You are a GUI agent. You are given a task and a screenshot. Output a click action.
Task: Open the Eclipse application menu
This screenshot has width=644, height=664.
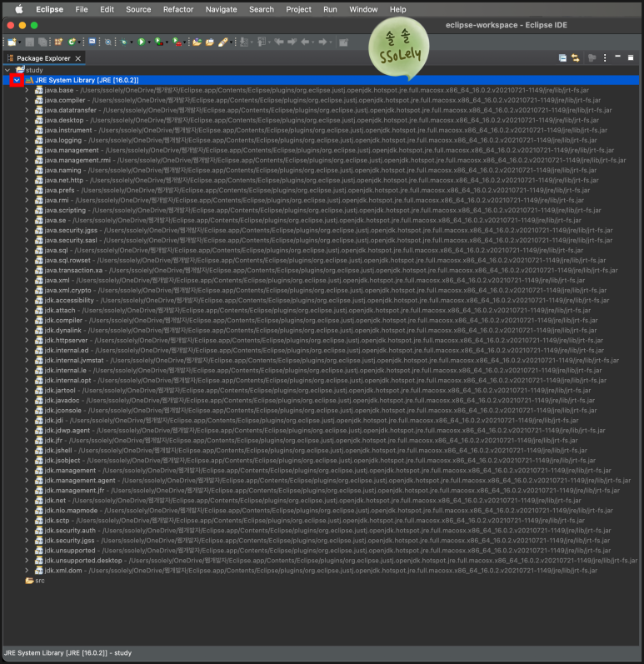[x=49, y=9]
